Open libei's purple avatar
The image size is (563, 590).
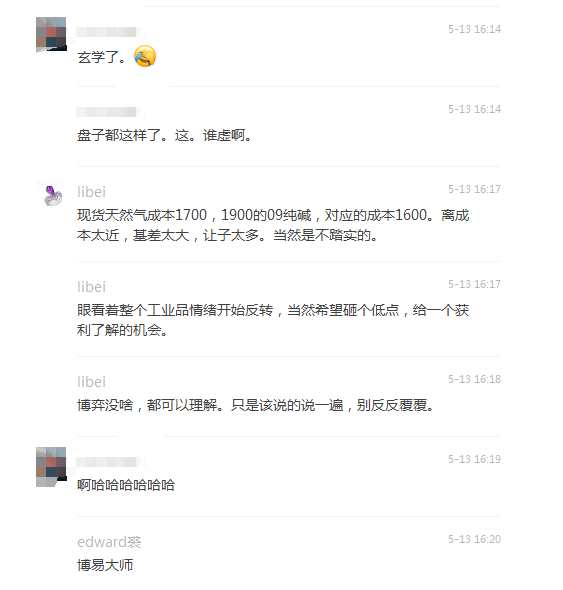coord(53,196)
